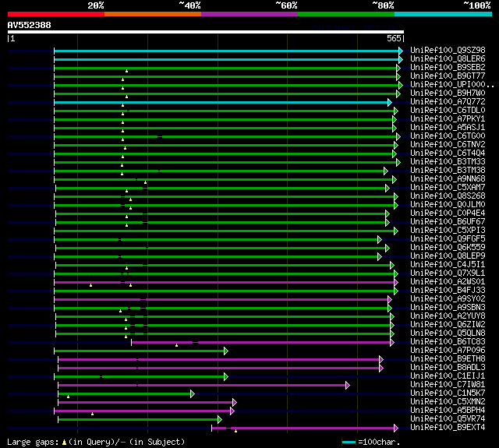
Task: Click the orange ~40% legend segment
Action: 153,14
